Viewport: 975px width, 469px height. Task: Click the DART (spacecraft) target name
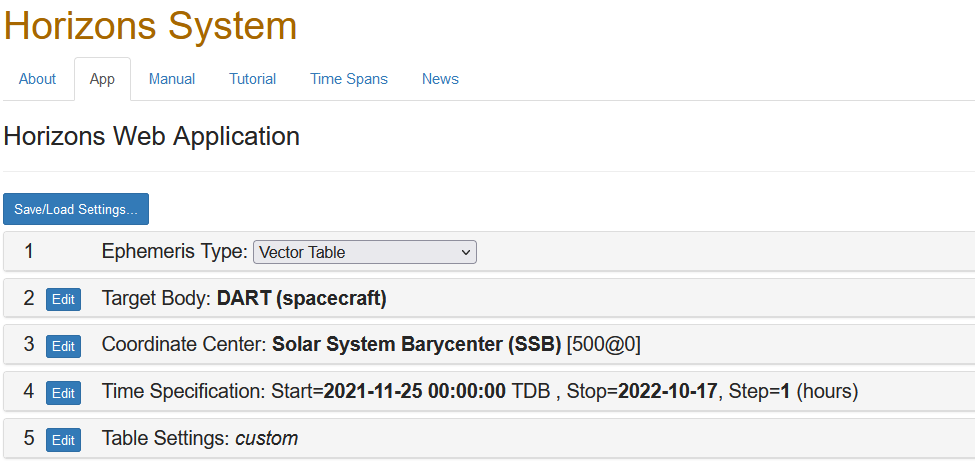pyautogui.click(x=302, y=299)
